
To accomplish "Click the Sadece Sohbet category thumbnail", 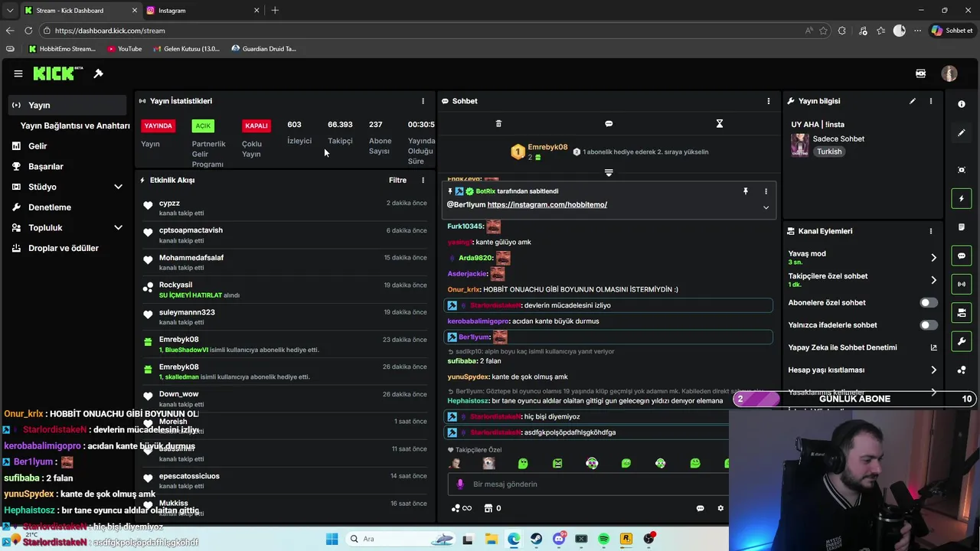I will 799,145.
